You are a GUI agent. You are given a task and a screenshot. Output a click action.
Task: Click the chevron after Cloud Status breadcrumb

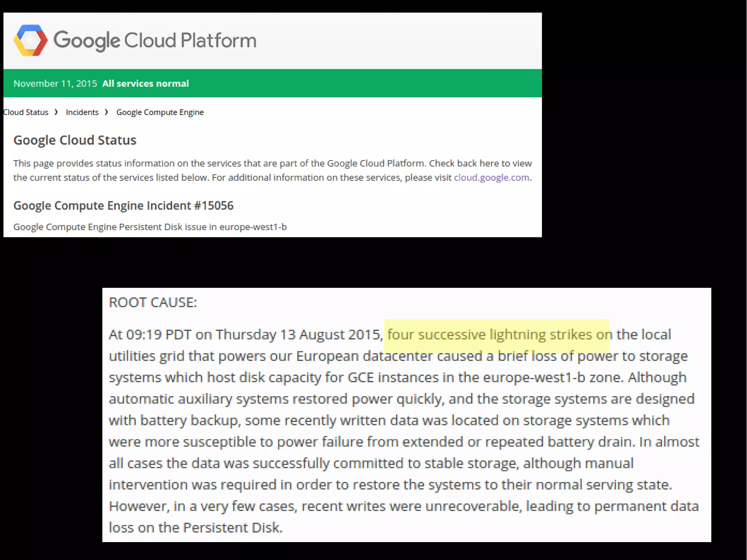[56, 112]
